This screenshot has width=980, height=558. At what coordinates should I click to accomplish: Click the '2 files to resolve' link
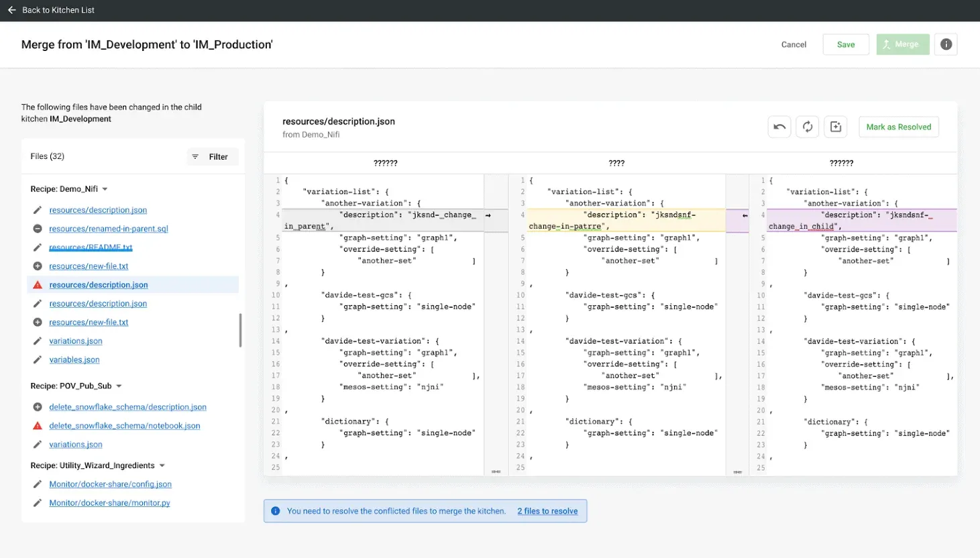pyautogui.click(x=547, y=511)
